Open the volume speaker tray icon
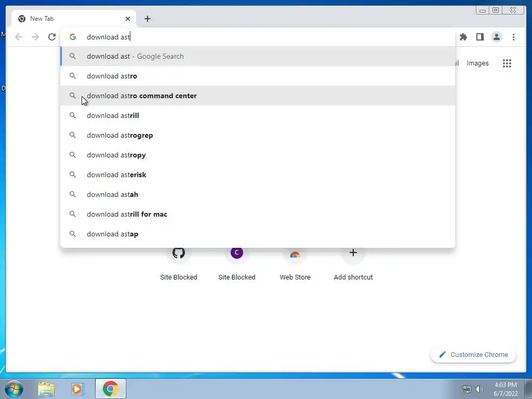This screenshot has width=532, height=399. (x=479, y=389)
